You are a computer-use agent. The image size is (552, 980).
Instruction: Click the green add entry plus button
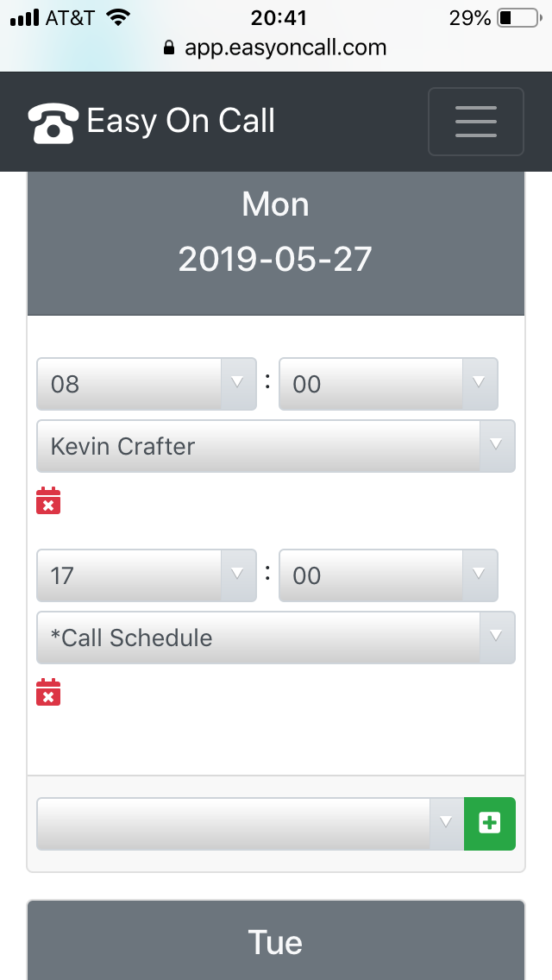[x=490, y=824]
